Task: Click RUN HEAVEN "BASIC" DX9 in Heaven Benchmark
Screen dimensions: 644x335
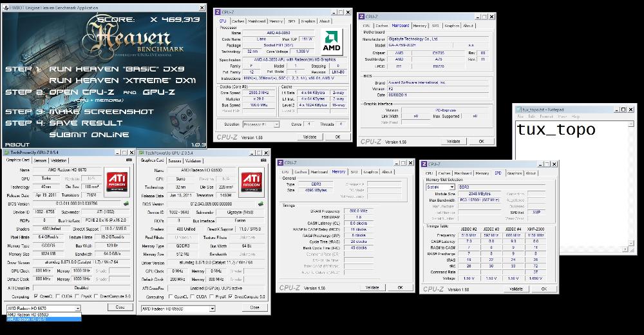Action: (117, 69)
